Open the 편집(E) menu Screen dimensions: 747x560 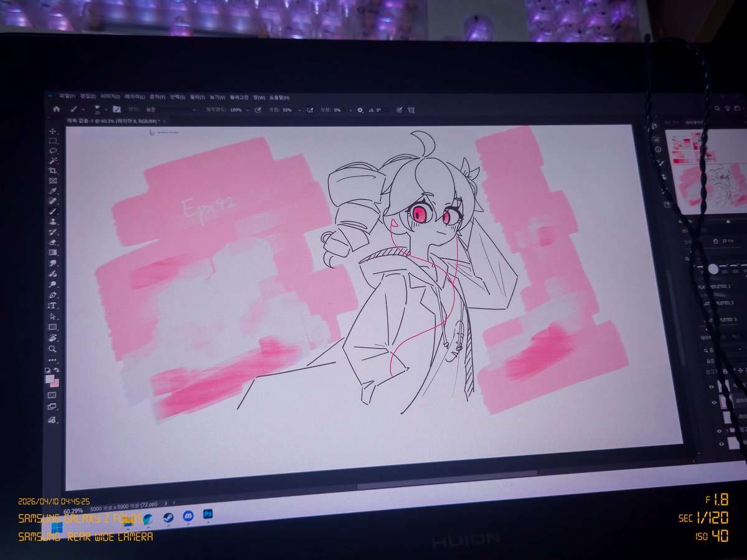click(88, 97)
